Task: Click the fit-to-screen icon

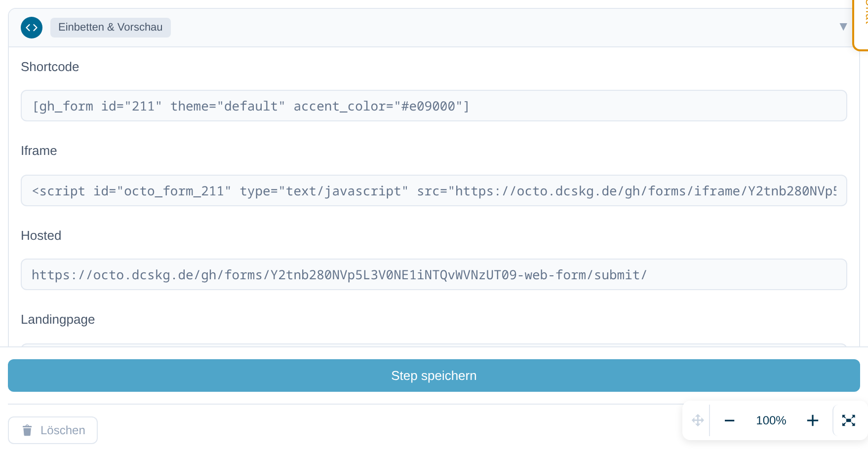Action: pos(848,420)
